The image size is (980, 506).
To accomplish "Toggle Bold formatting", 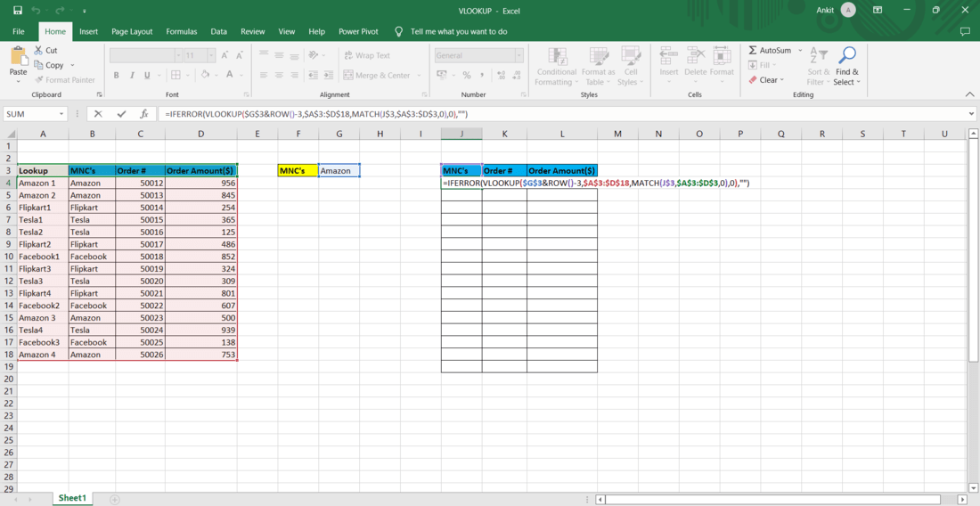I will (116, 75).
